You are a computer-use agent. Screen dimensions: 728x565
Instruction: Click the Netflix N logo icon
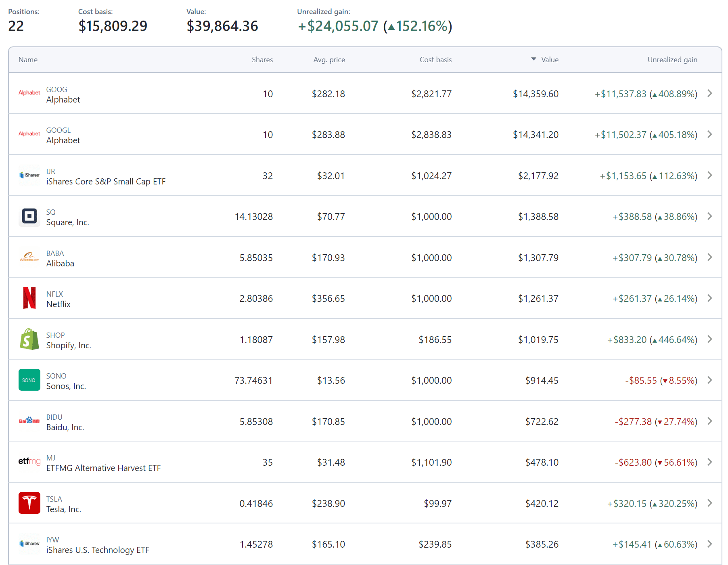point(29,298)
